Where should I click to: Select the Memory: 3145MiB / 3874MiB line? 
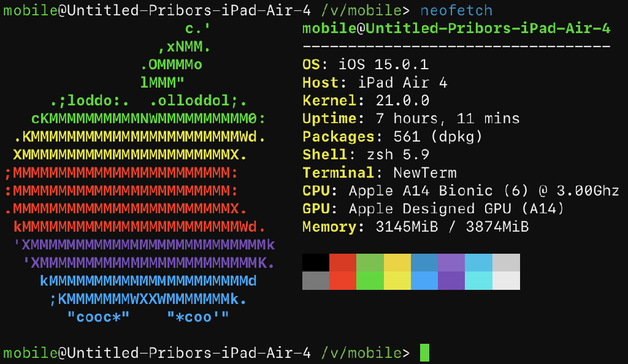tap(415, 227)
